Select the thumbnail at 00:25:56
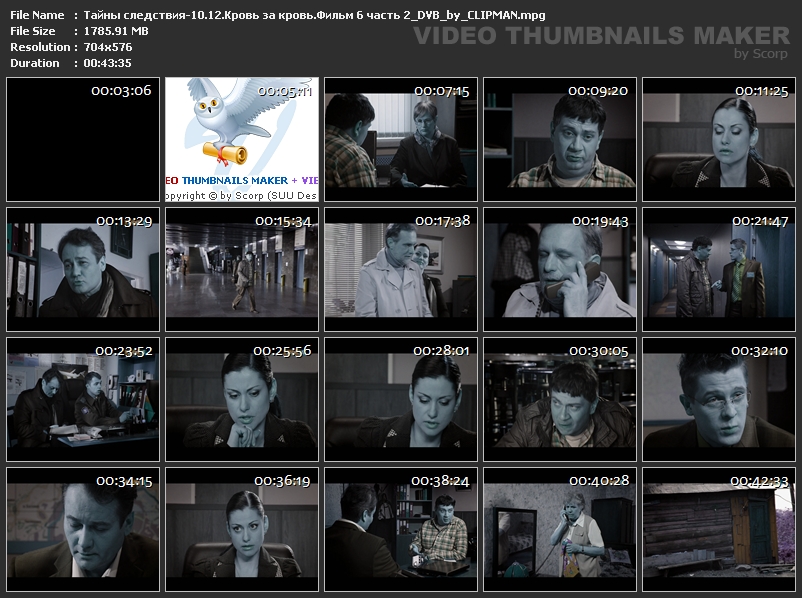 coord(241,400)
